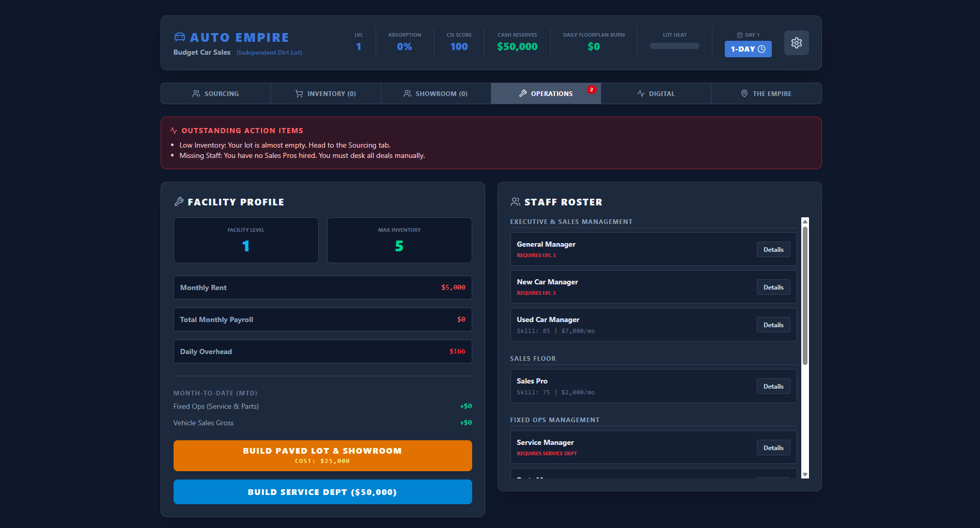This screenshot has height=528, width=980.
Task: Open the settings gear icon
Action: [796, 43]
